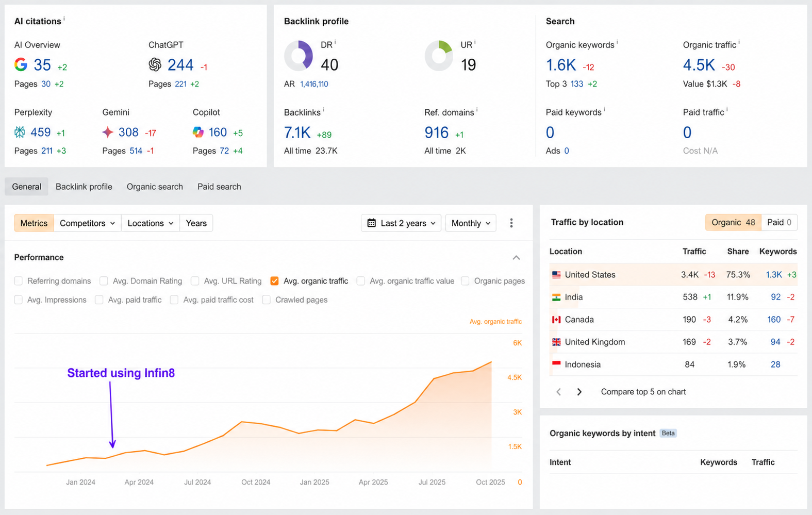Open Organic keywords 1.6K link
Image resolution: width=812 pixels, height=515 pixels.
pos(561,65)
